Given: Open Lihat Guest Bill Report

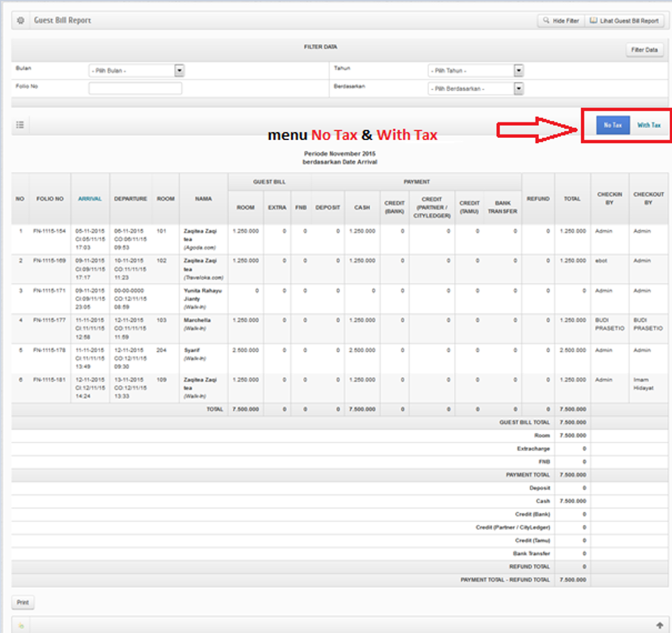Looking at the screenshot, I should pos(624,21).
